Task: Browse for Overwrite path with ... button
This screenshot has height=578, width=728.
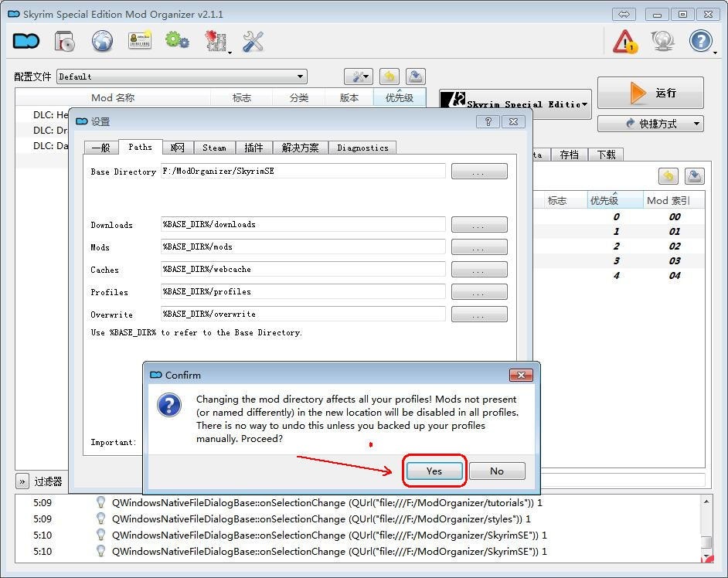Action: pyautogui.click(x=479, y=314)
